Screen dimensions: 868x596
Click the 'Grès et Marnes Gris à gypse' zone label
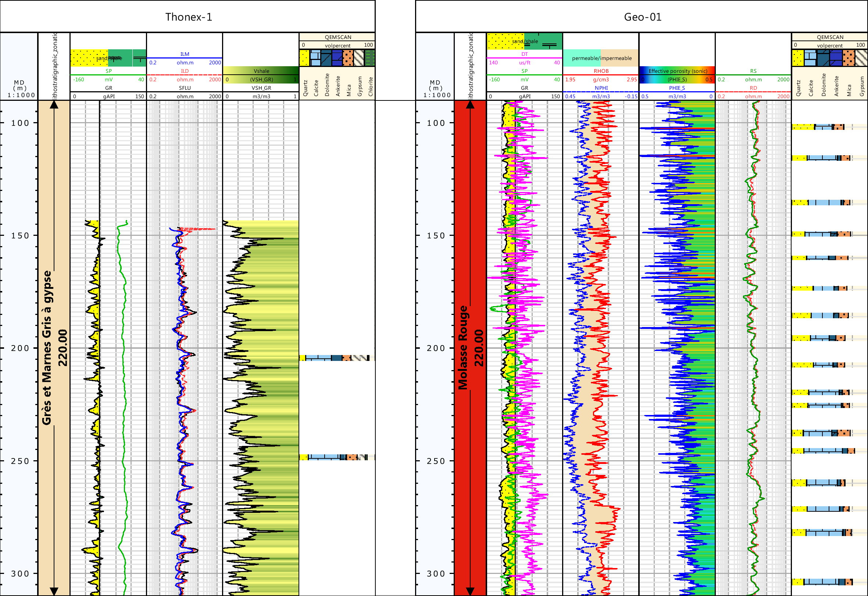click(x=47, y=348)
